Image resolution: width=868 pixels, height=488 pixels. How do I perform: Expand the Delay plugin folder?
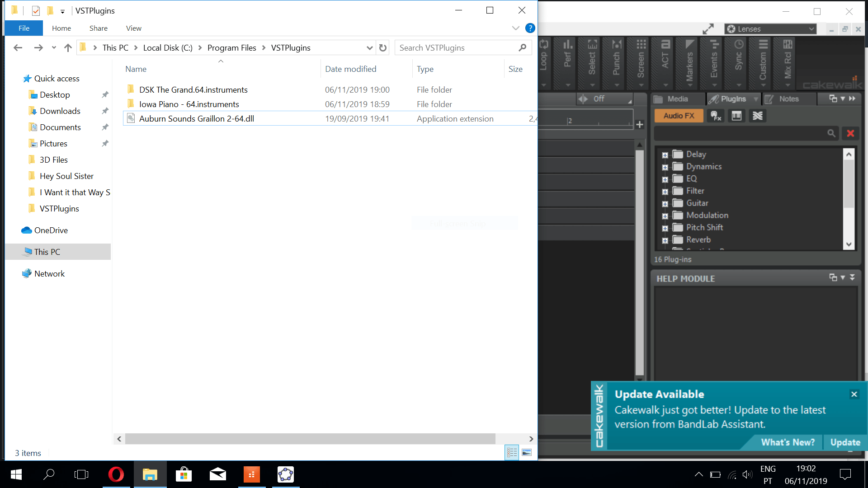click(665, 155)
